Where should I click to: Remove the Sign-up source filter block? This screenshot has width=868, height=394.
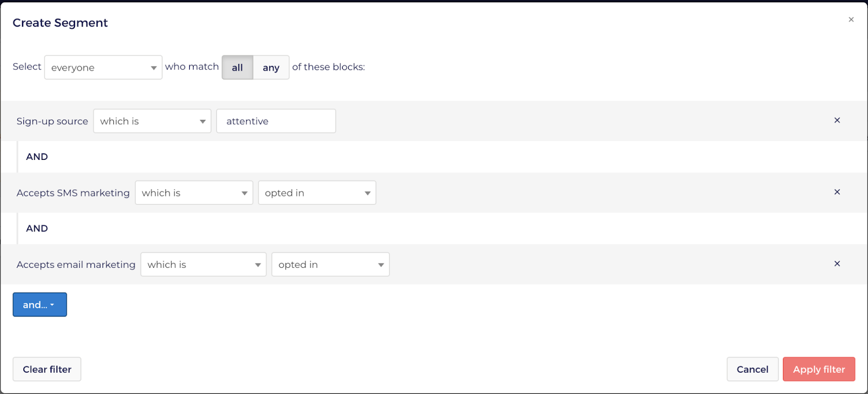pos(837,120)
